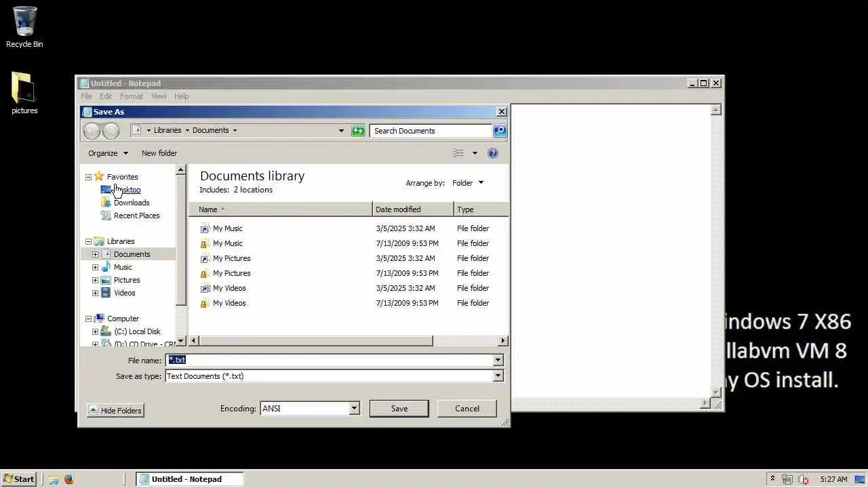Open the Notepad View menu
The height and width of the screenshot is (488, 868).
tap(159, 96)
